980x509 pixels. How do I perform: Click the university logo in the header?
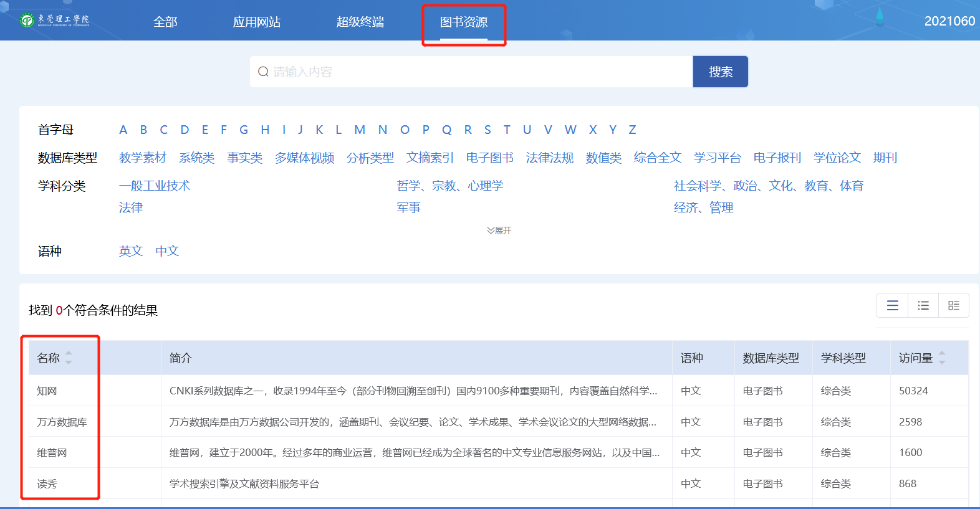click(x=54, y=21)
